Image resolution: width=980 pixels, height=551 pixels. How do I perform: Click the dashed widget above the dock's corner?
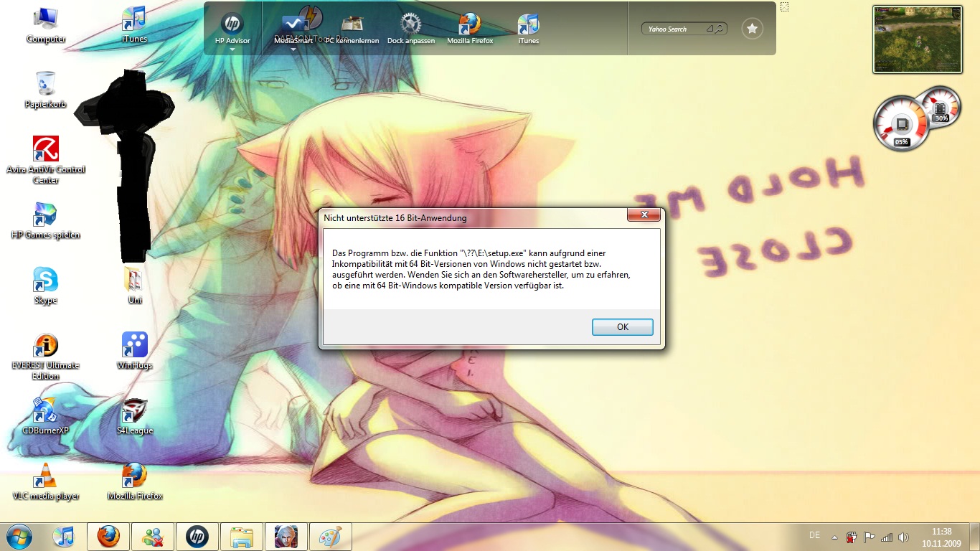click(x=784, y=6)
